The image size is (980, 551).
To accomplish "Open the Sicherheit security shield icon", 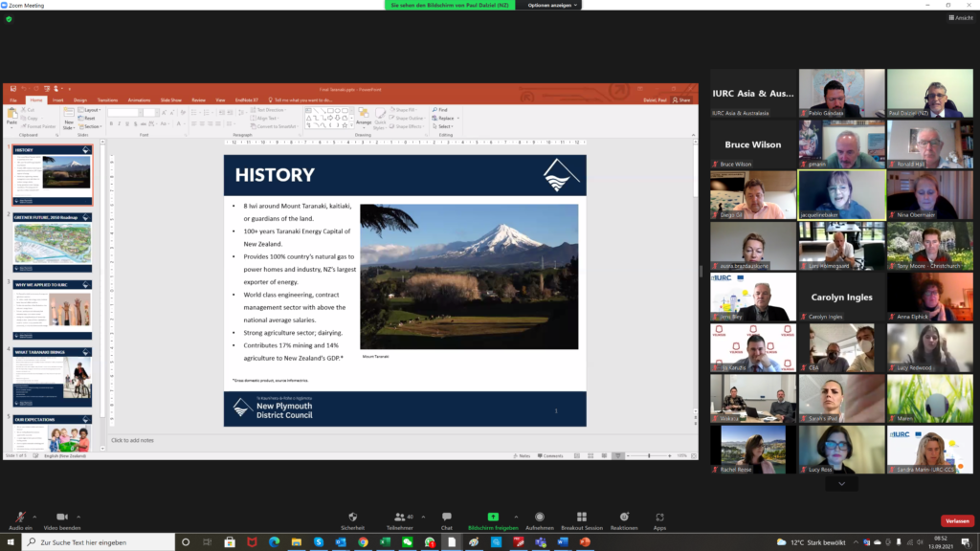I will click(352, 517).
